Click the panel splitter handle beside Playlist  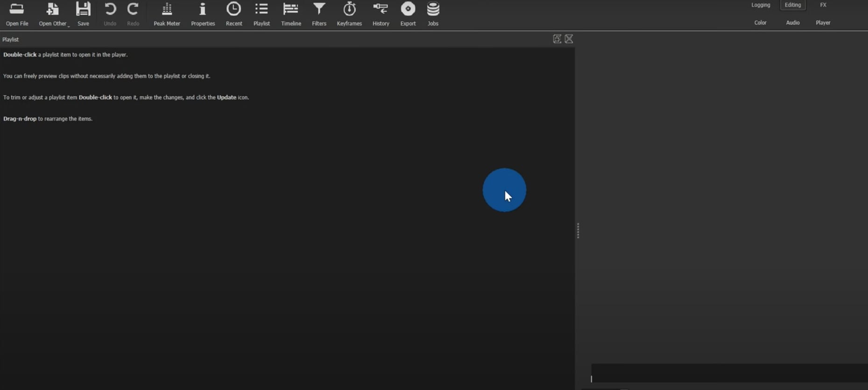click(578, 231)
